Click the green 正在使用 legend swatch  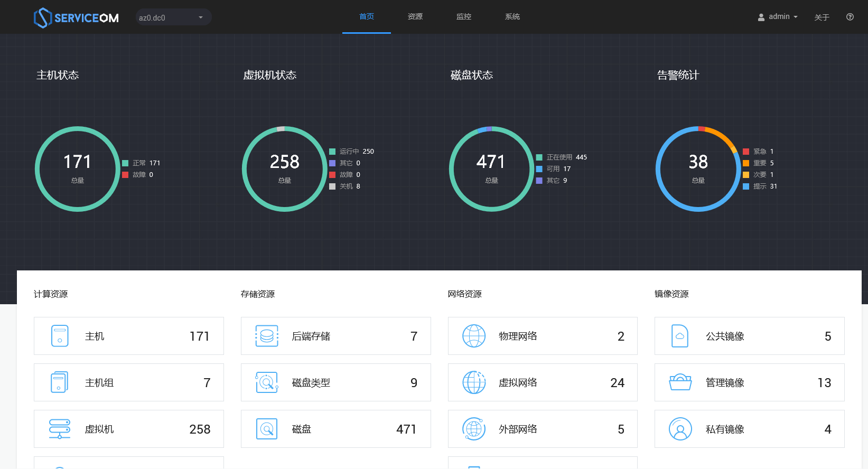click(x=539, y=157)
